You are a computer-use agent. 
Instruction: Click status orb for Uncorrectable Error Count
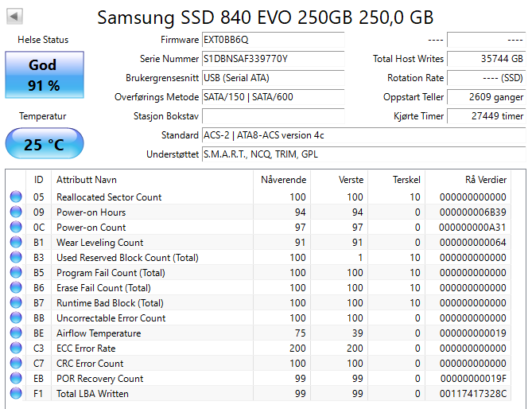click(x=16, y=318)
